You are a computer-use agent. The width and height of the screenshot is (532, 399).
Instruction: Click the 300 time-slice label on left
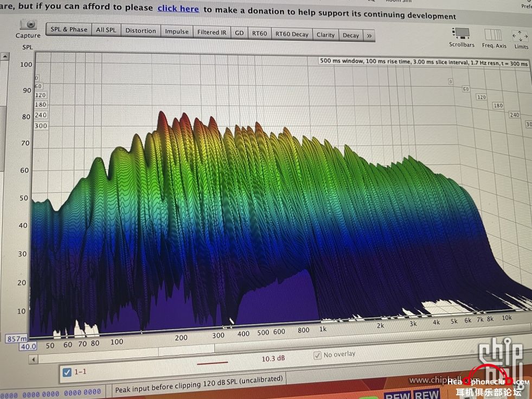point(41,126)
